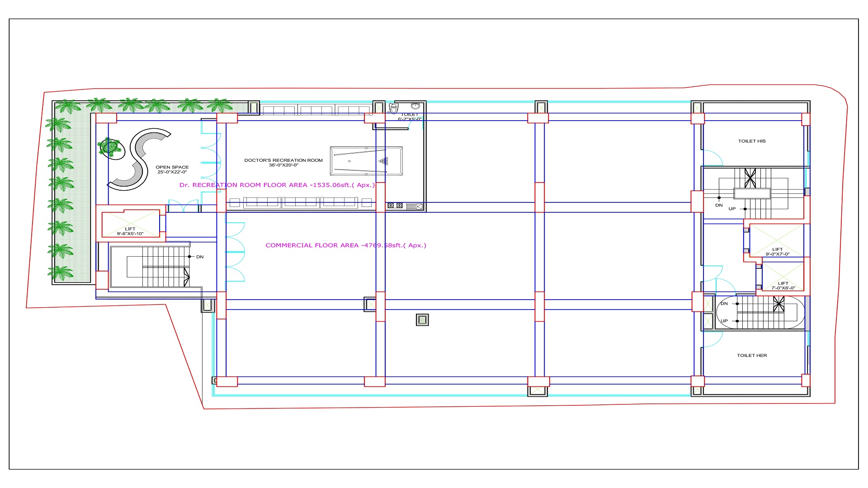868x488 pixels.
Task: Click the Dr. RECREATION ROOM FLOOR AREA text
Action: point(277,185)
